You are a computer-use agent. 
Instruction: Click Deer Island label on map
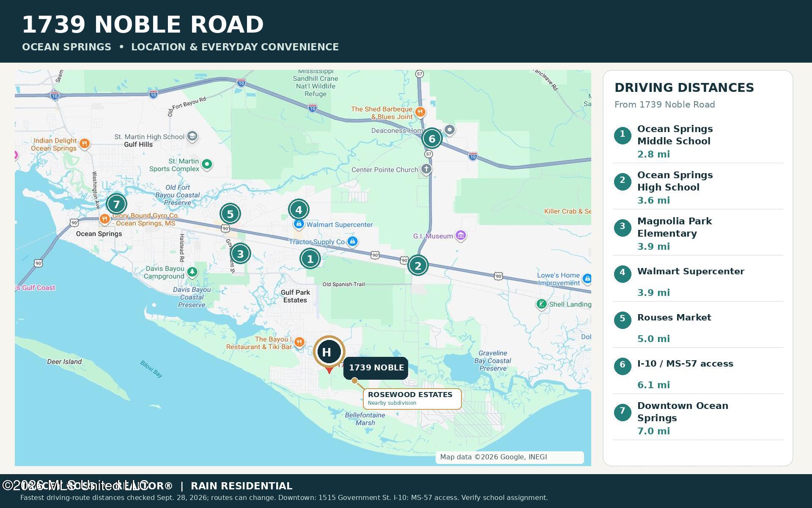[64, 362]
